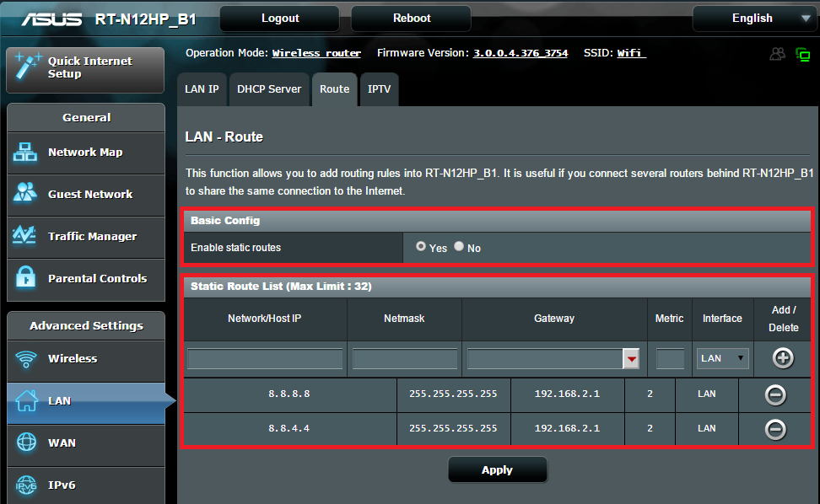
Task: Click the Gateway input field
Action: click(x=545, y=359)
